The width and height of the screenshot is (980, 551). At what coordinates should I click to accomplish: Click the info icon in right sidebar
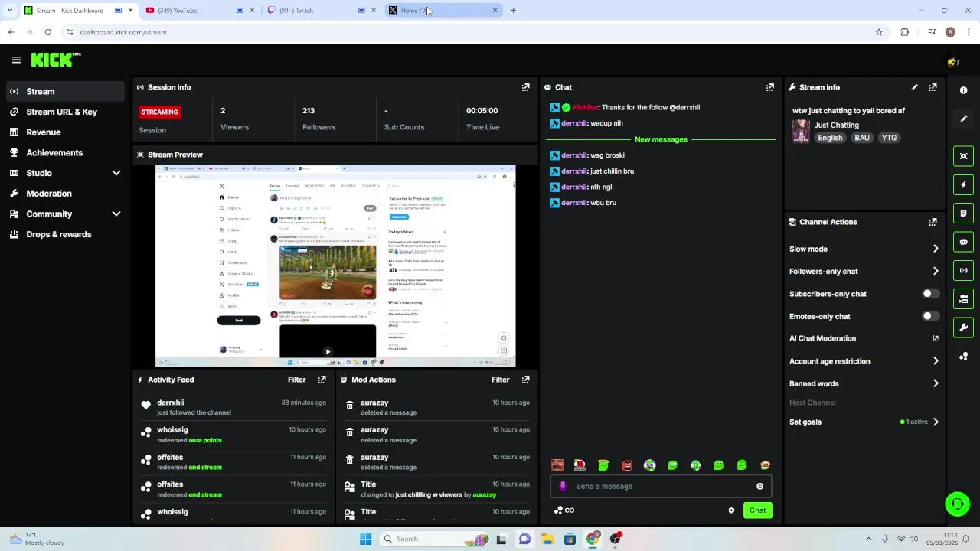(963, 90)
